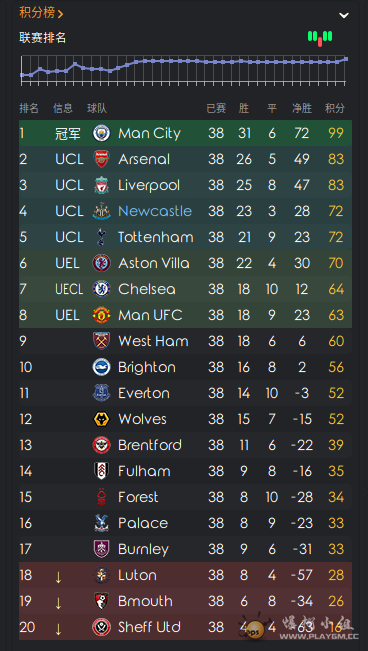Image resolution: width=368 pixels, height=651 pixels.
Task: Click the Brighton club crest
Action: pyautogui.click(x=101, y=367)
